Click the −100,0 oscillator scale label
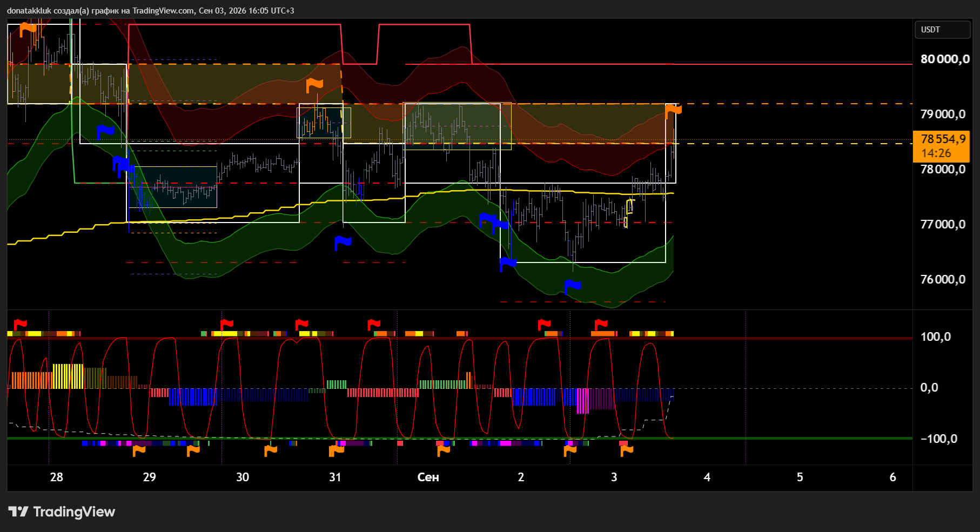This screenshot has width=980, height=532. point(939,439)
